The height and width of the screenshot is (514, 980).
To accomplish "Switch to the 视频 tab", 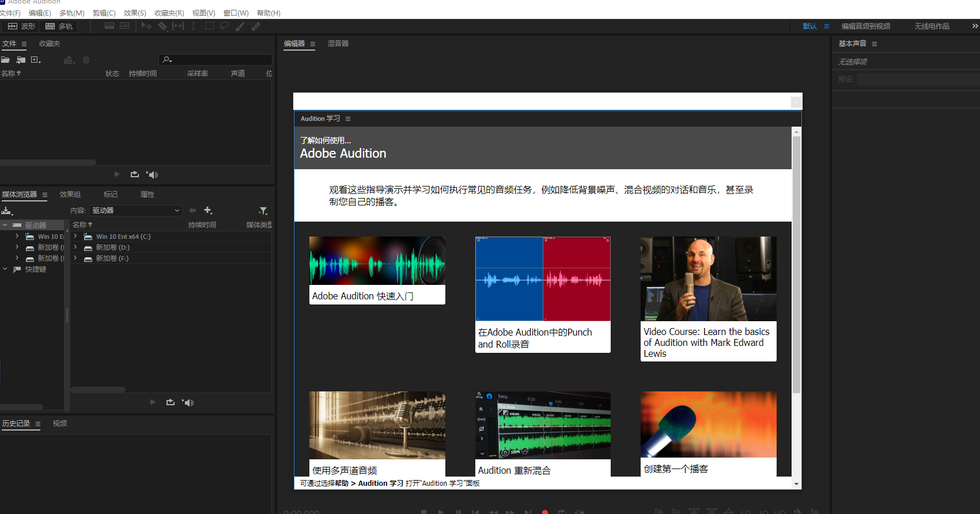I will (x=60, y=424).
